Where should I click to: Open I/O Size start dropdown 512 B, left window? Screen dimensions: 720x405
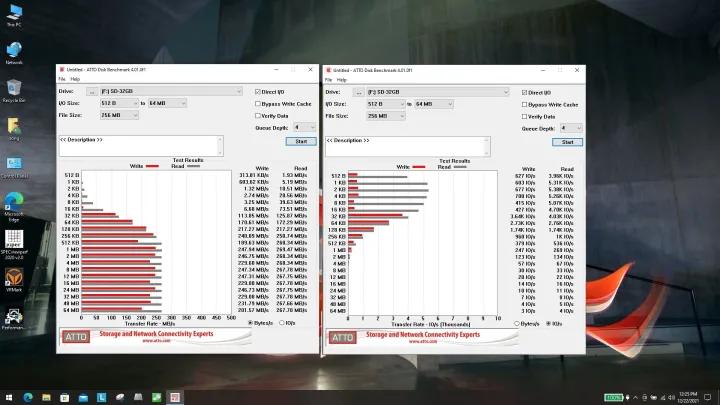pyautogui.click(x=119, y=103)
